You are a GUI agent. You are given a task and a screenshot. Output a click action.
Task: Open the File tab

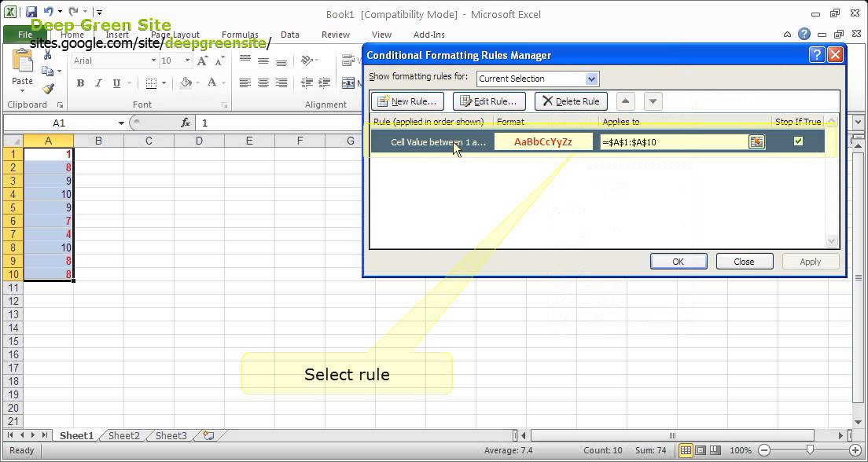(25, 35)
